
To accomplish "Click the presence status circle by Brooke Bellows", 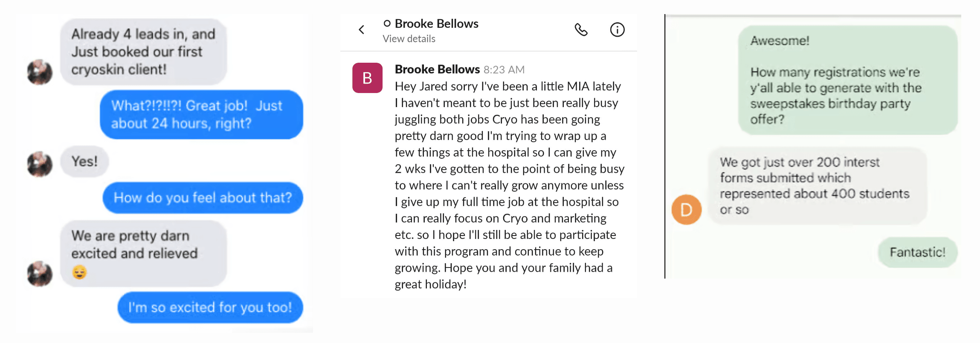I will click(387, 24).
